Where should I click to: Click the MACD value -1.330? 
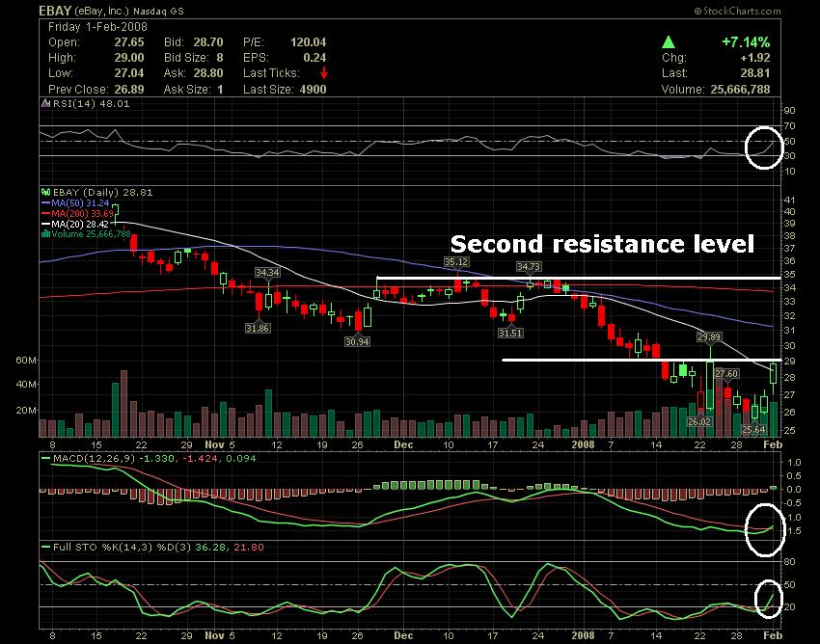click(x=157, y=459)
